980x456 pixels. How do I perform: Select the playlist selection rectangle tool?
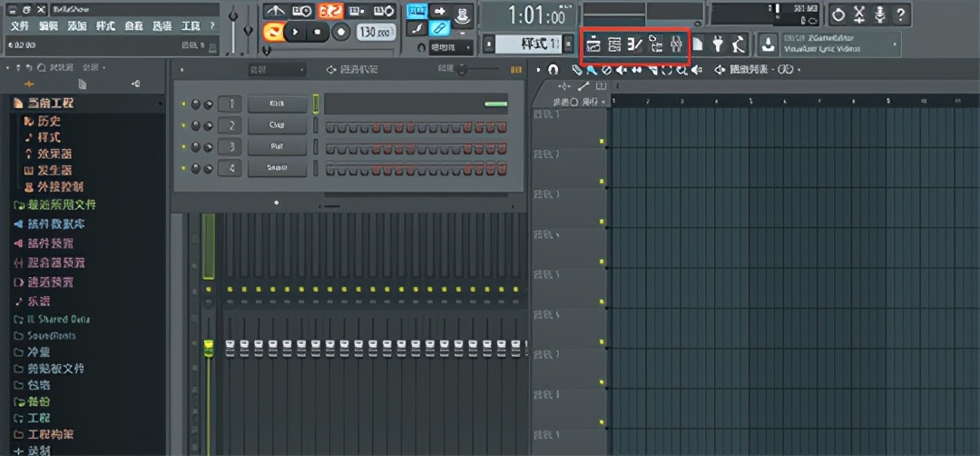tap(667, 69)
